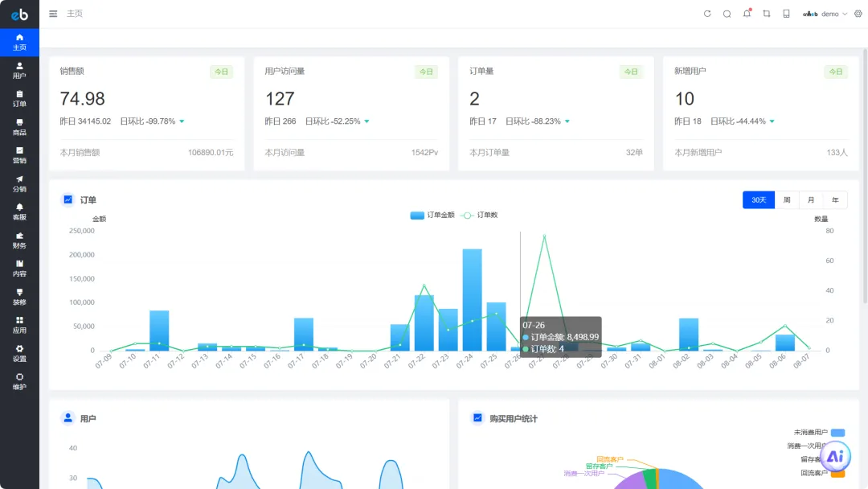Click the page vertical scrollbar
The image size is (868, 489).
pyautogui.click(x=865, y=176)
